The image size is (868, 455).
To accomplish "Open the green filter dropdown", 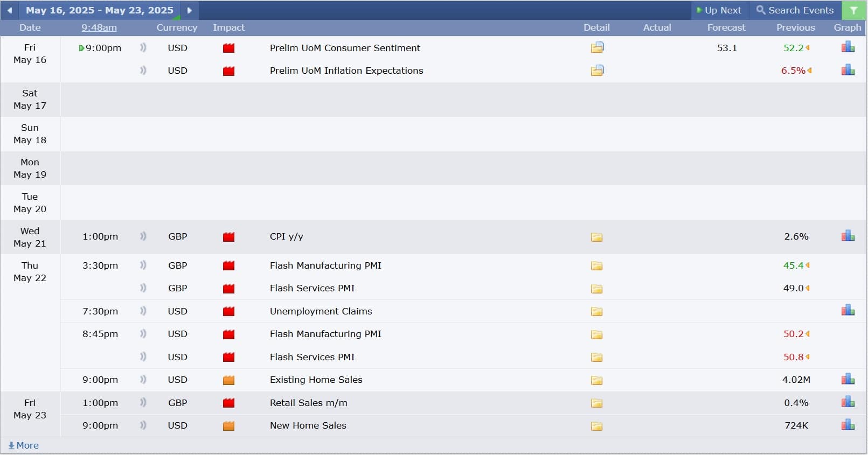I will tap(854, 10).
